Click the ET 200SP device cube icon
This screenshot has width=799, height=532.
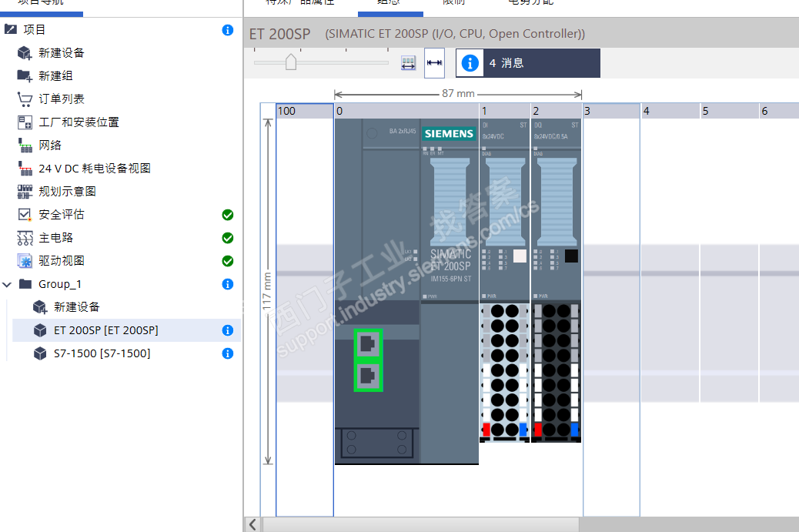[40, 330]
